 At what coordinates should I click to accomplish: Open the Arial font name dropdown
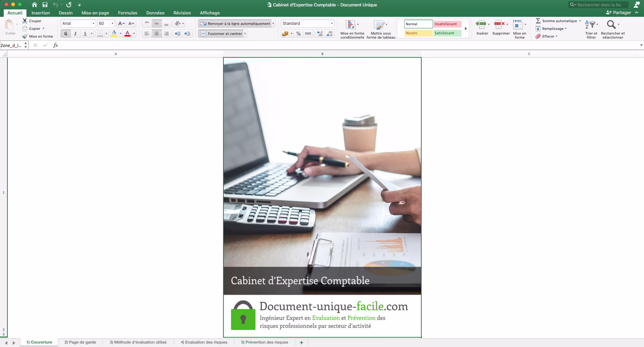pos(93,23)
